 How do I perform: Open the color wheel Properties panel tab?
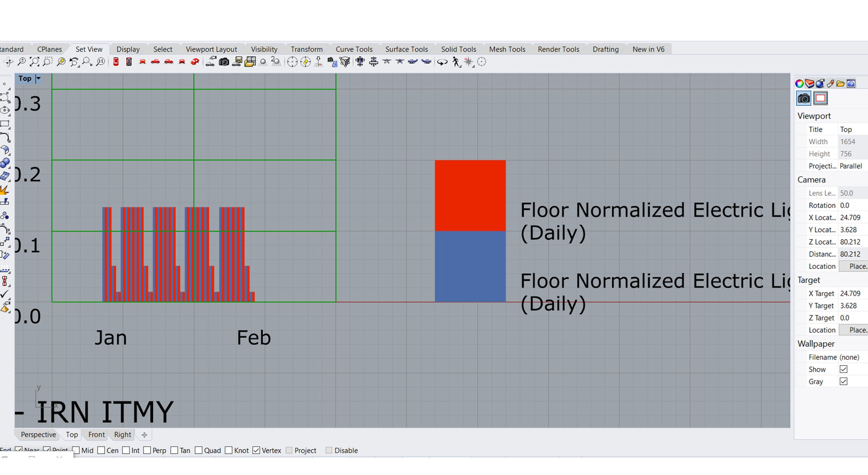tap(799, 84)
